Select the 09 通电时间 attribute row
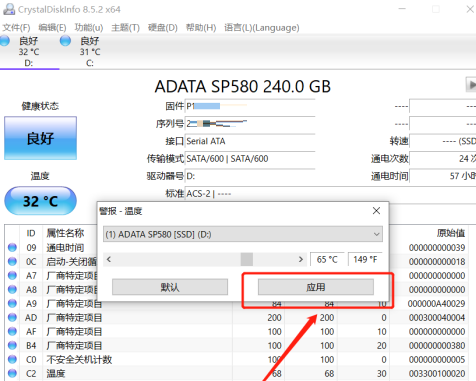The height and width of the screenshot is (381, 476). (237, 247)
